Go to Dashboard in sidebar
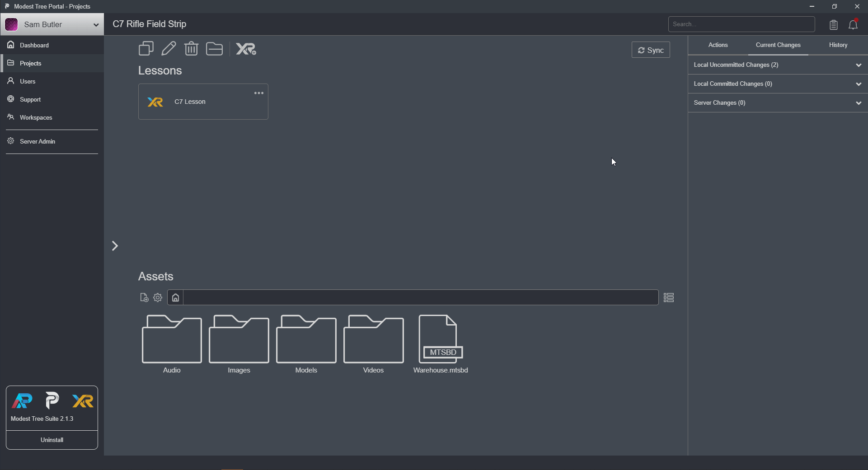868x470 pixels. coord(52,45)
